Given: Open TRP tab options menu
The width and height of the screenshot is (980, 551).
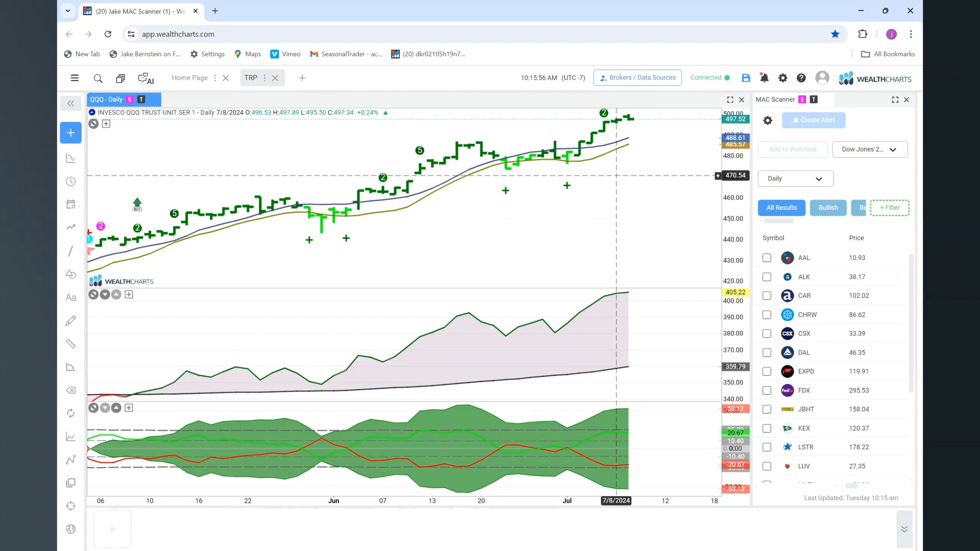Looking at the screenshot, I should tap(264, 78).
